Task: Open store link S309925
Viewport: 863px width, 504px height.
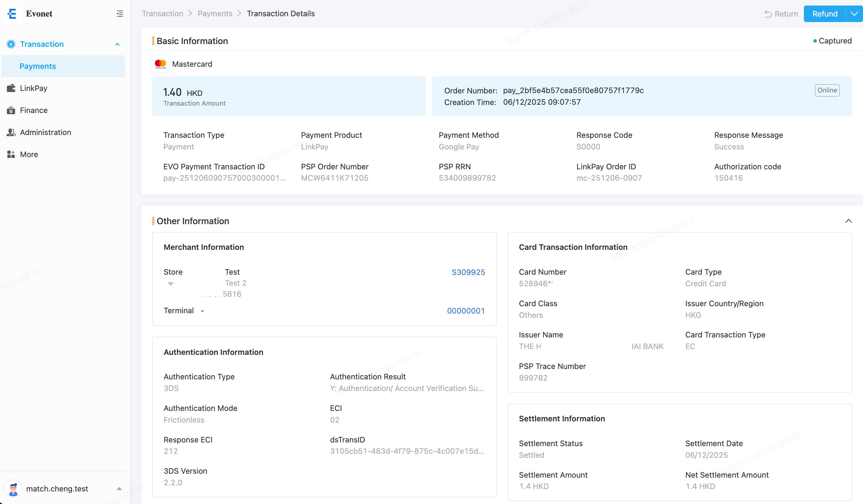Action: (x=468, y=272)
